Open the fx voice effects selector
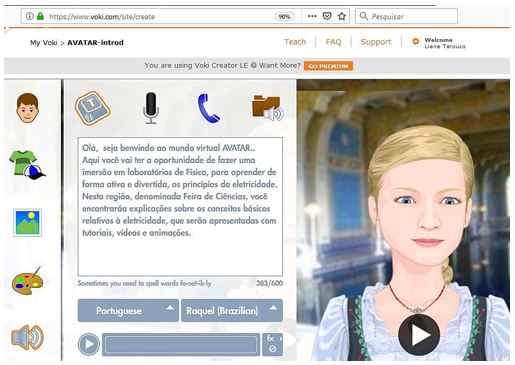 [x=272, y=344]
